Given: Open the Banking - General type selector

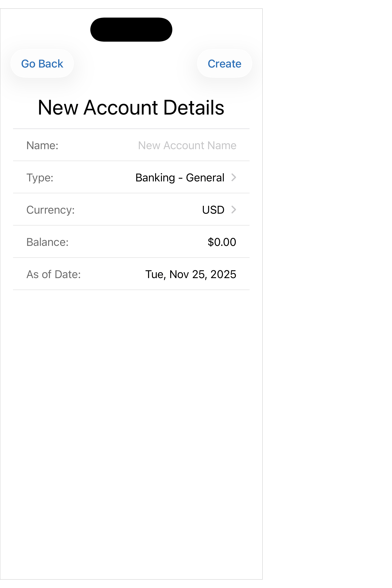Looking at the screenshot, I should point(179,177).
